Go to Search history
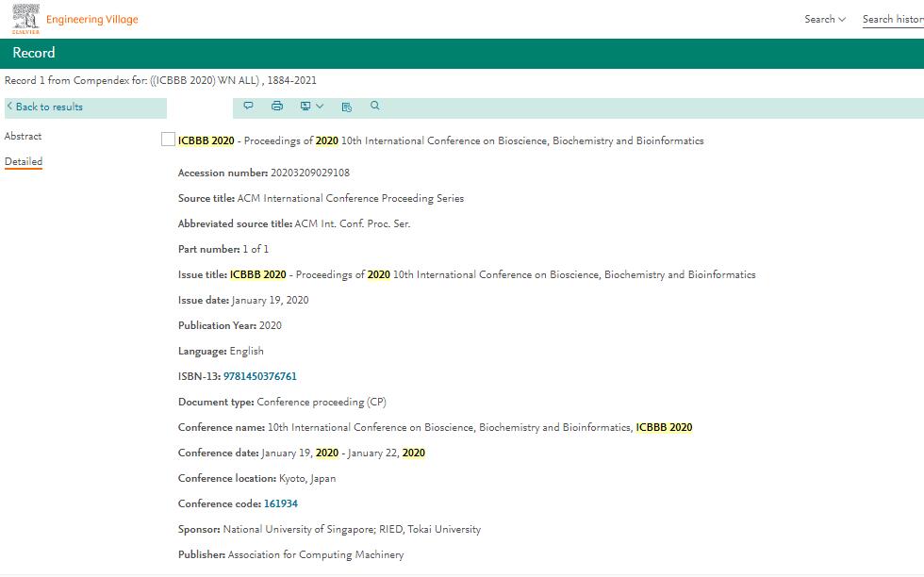The height and width of the screenshot is (577, 924). 893,20
